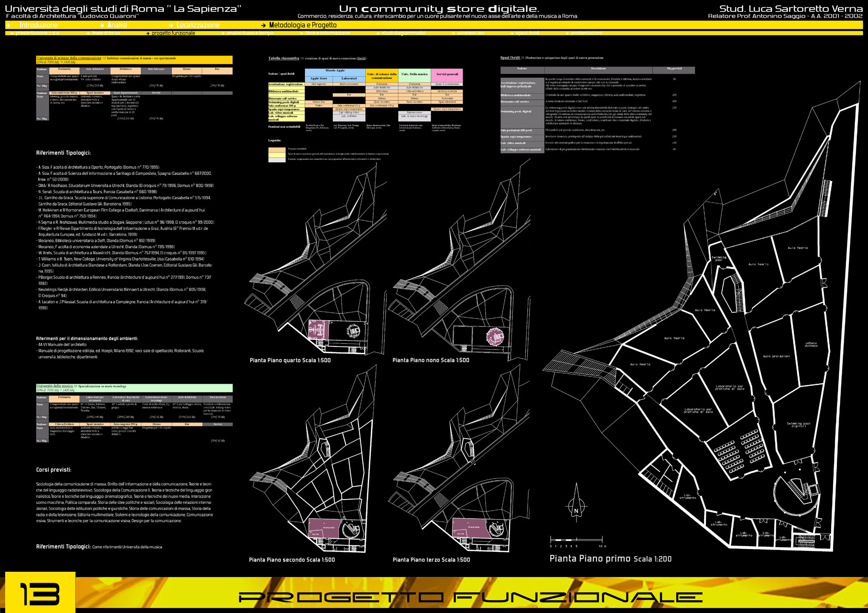868x613 pixels.
Task: Go to the Localizzazione section
Action: [x=198, y=25]
